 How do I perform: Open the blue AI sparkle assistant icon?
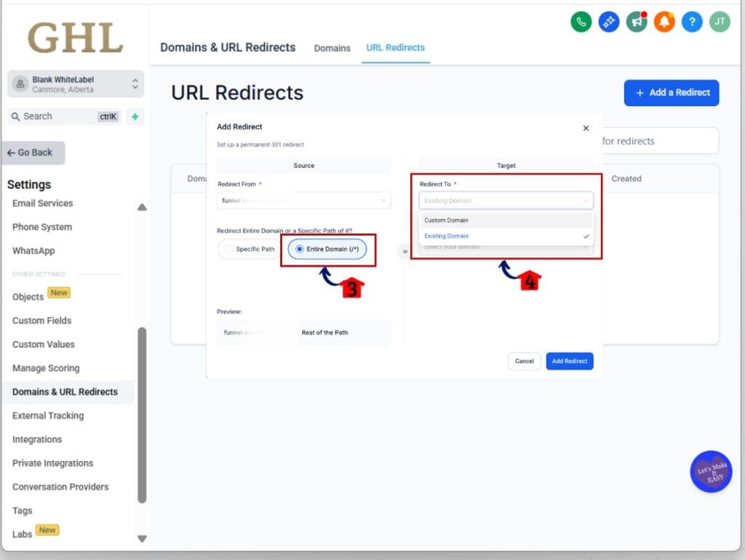point(609,22)
